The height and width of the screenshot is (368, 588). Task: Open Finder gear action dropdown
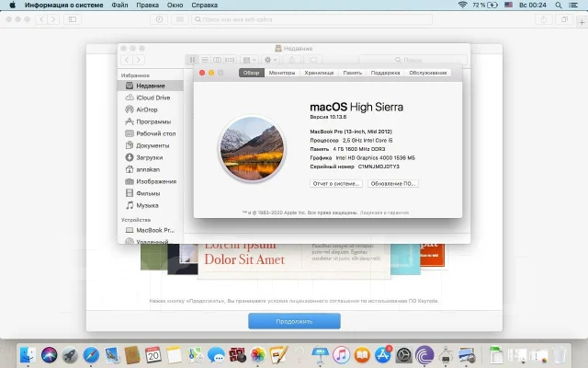point(270,60)
